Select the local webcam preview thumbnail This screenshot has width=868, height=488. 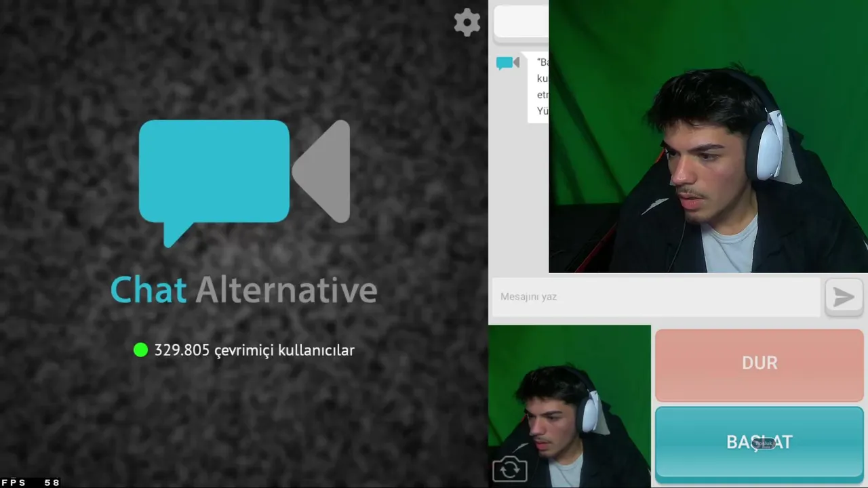[570, 406]
